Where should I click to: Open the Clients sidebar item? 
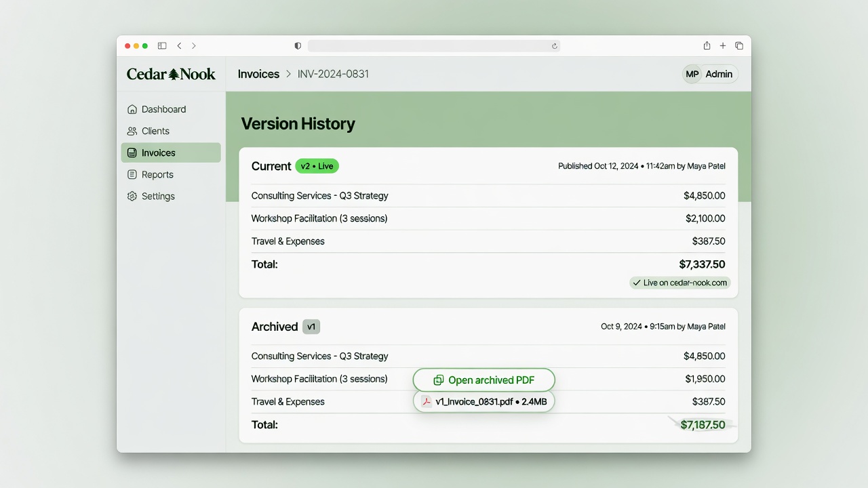[x=171, y=131]
